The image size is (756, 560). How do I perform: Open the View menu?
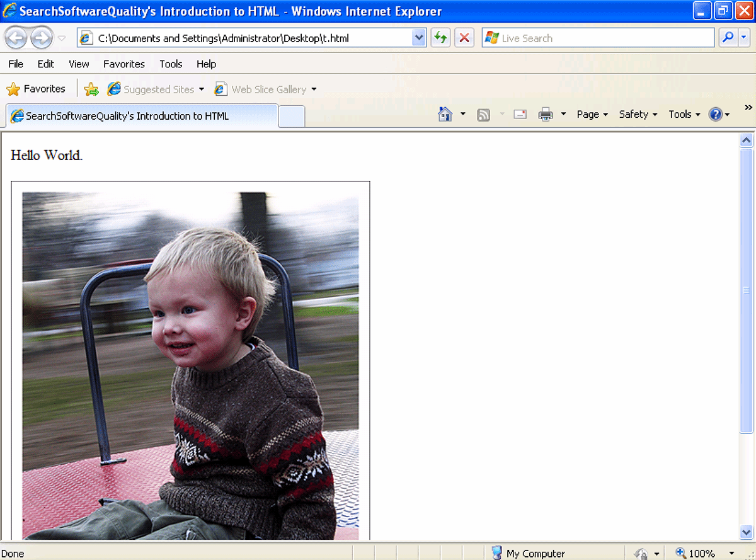[79, 64]
